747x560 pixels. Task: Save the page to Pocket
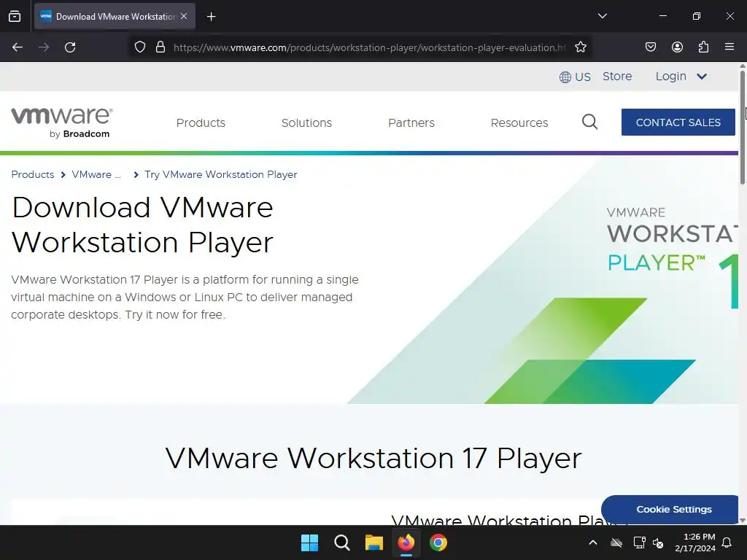tap(650, 47)
